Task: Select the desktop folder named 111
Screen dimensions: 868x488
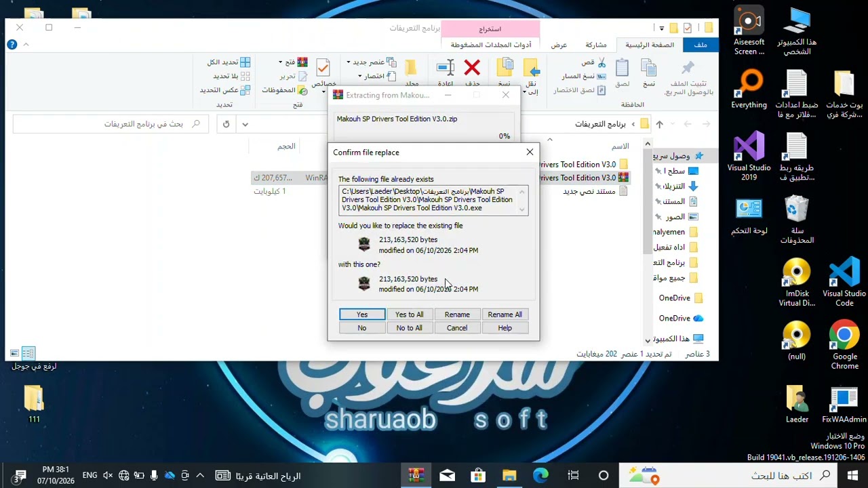Action: tap(34, 405)
